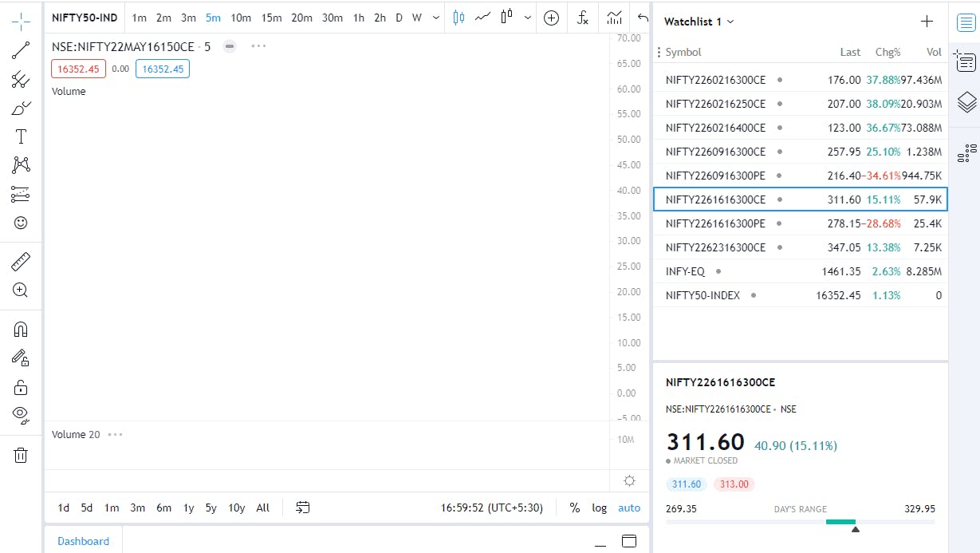
Task: Click the 313.00 ask price pill
Action: 734,484
